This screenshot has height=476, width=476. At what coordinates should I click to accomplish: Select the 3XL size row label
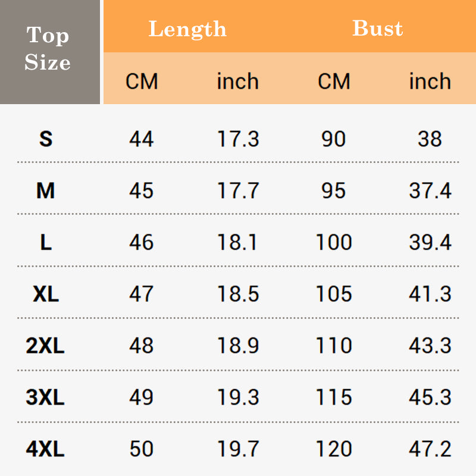tap(45, 397)
